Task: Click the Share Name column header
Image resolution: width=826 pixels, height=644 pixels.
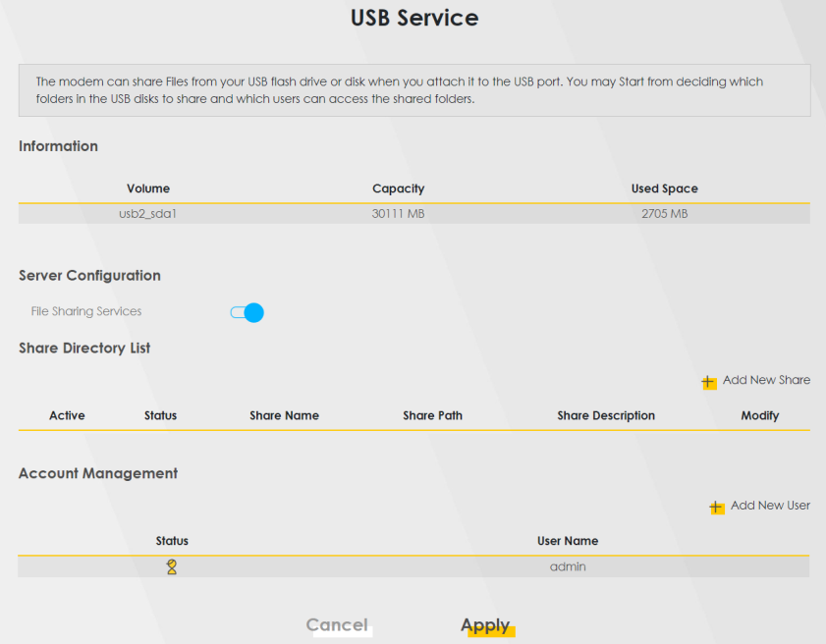Action: [x=284, y=416]
